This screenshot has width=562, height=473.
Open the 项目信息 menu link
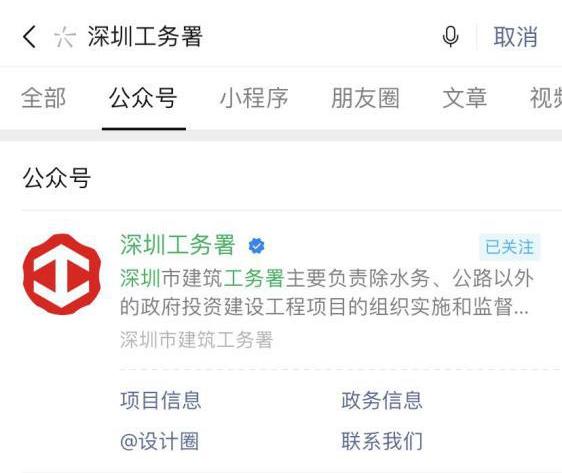point(161,400)
